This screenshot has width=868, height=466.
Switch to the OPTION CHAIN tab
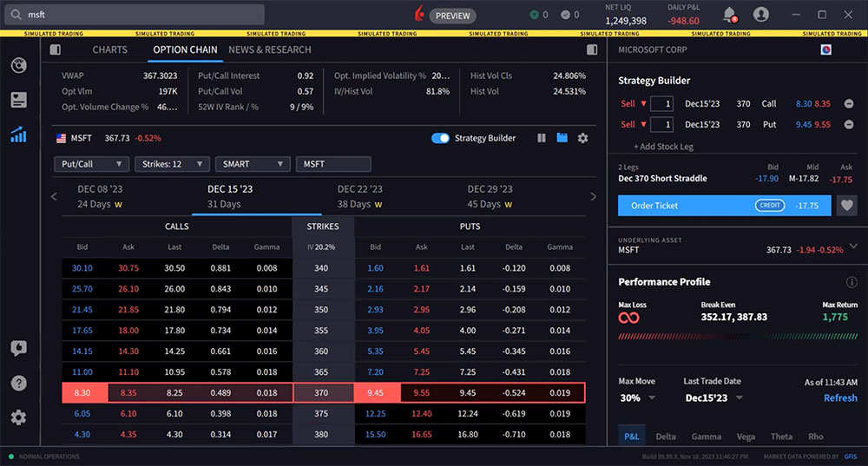click(185, 49)
